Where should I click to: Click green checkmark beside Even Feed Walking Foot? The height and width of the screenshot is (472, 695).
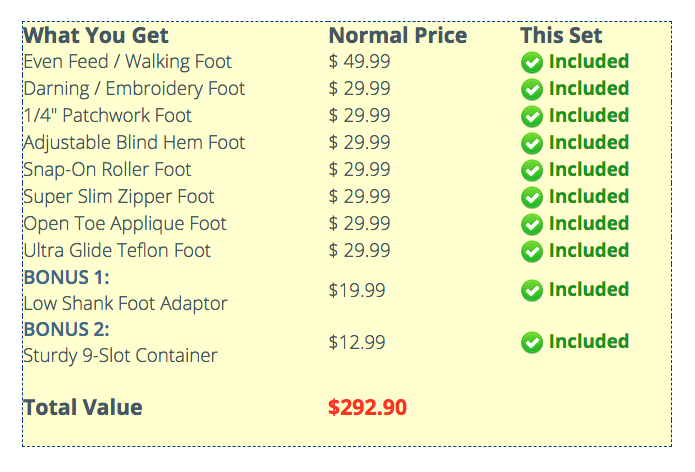tap(532, 62)
